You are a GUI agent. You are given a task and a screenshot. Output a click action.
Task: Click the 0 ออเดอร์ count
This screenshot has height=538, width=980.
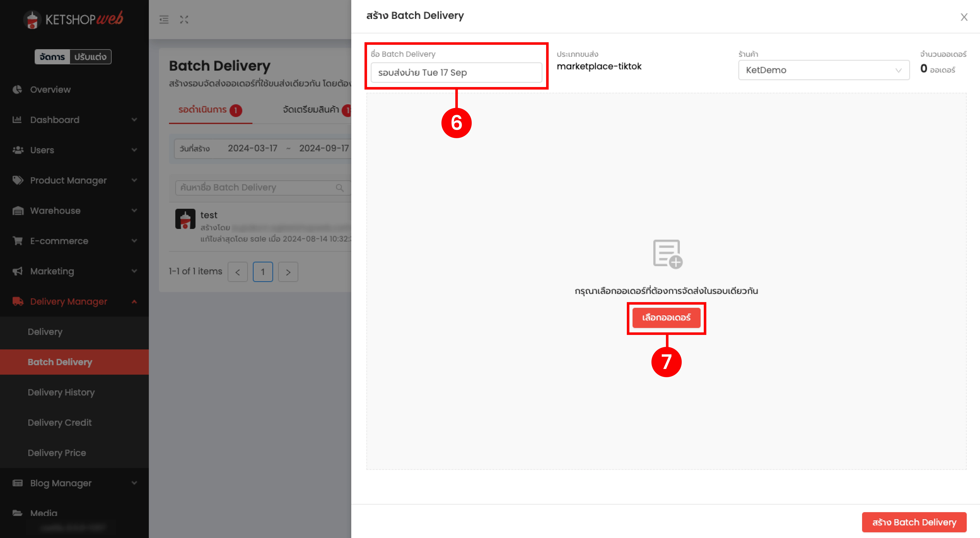(x=938, y=69)
